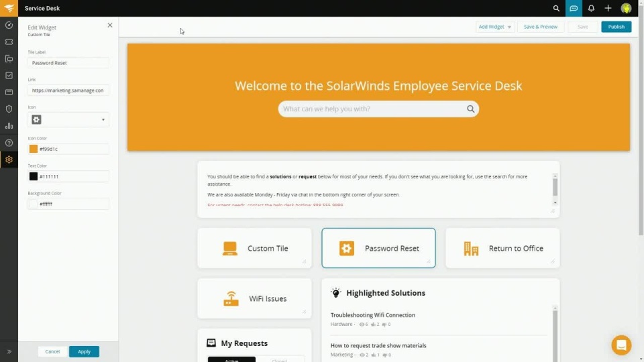Viewport: 644px width, 362px height.
Task: Click the Welcome banner heading text
Action: tap(378, 86)
